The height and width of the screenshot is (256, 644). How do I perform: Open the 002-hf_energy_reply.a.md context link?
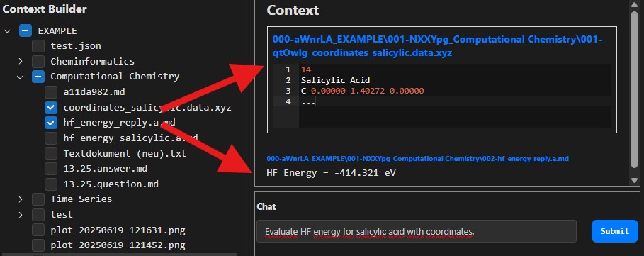(x=418, y=159)
